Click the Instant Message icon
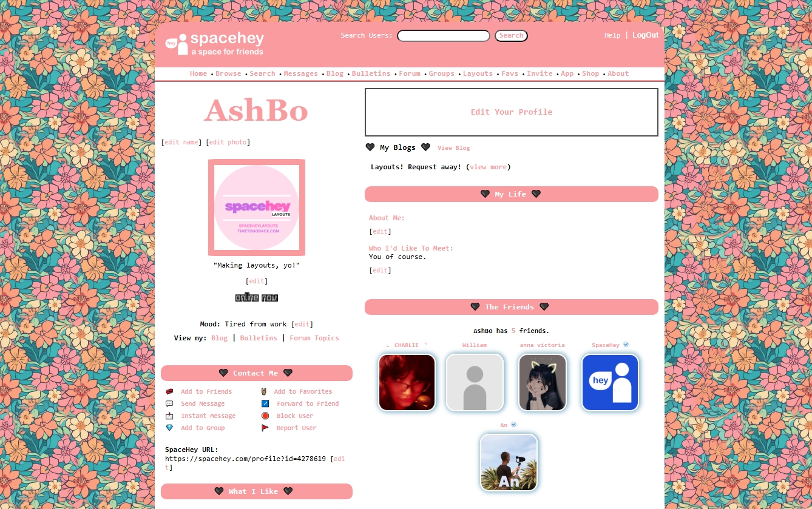The width and height of the screenshot is (812, 509). click(x=169, y=416)
